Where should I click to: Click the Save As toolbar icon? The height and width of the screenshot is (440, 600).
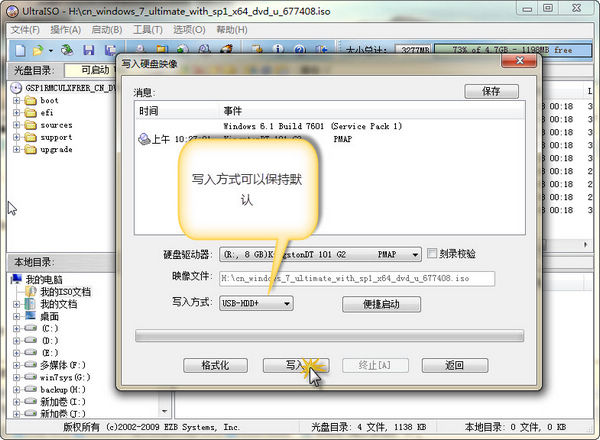click(x=110, y=50)
